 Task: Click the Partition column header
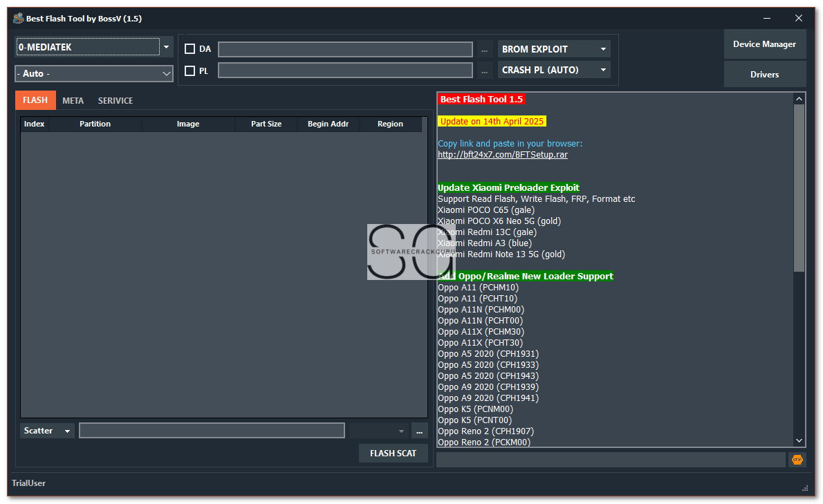pyautogui.click(x=95, y=124)
